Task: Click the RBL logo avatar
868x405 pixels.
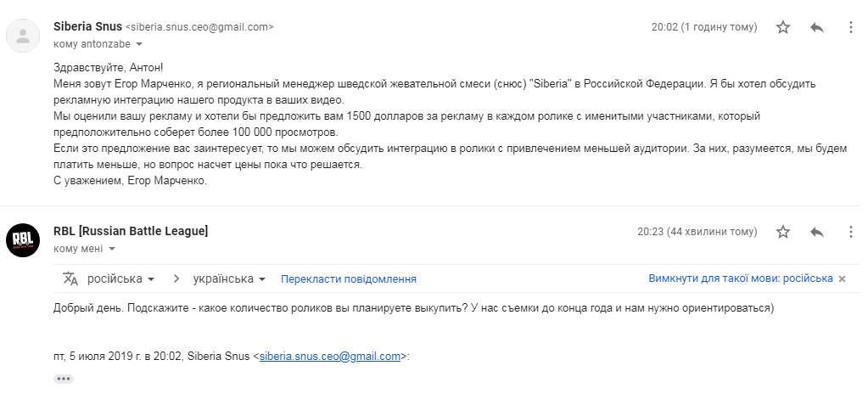Action: coord(23,240)
